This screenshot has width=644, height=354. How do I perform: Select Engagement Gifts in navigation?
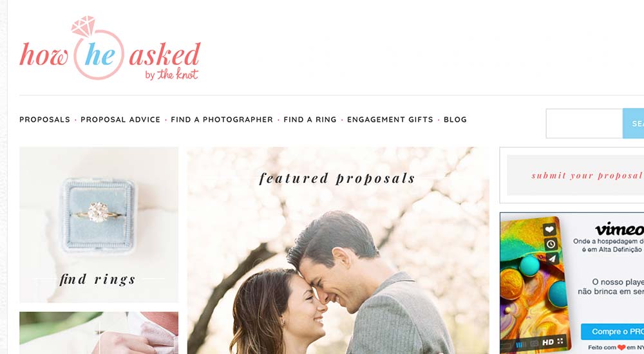390,120
